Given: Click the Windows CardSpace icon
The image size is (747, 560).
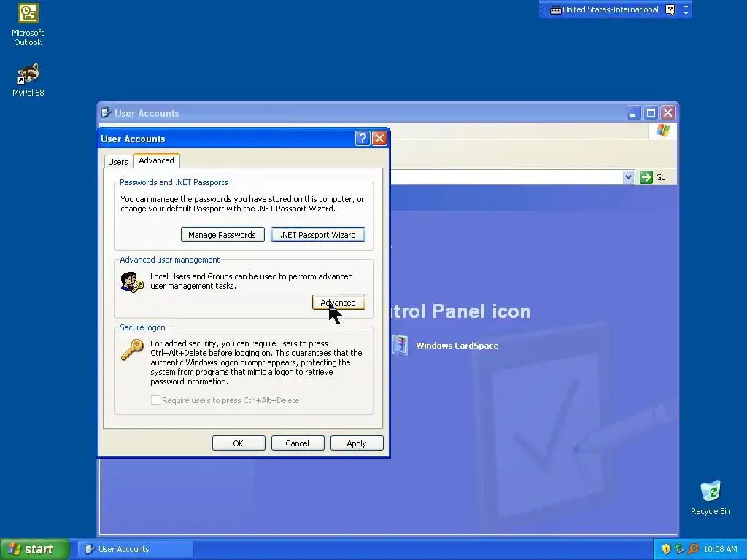Looking at the screenshot, I should 400,345.
